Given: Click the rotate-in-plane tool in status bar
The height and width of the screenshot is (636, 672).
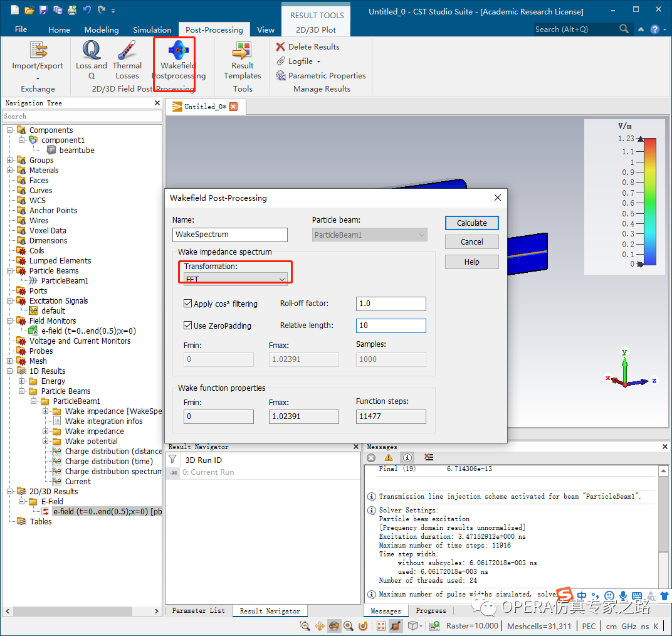Looking at the screenshot, I should pyautogui.click(x=363, y=626).
